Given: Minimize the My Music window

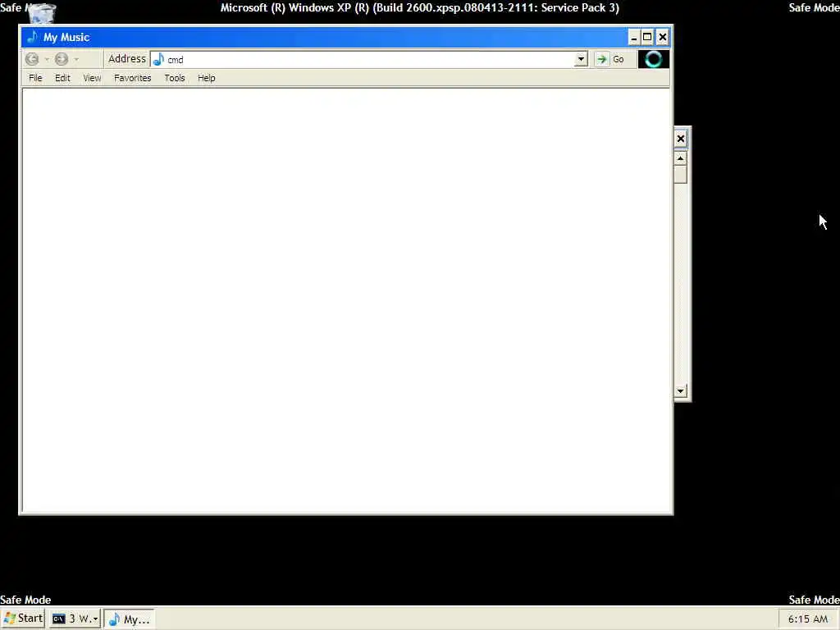Looking at the screenshot, I should (634, 37).
